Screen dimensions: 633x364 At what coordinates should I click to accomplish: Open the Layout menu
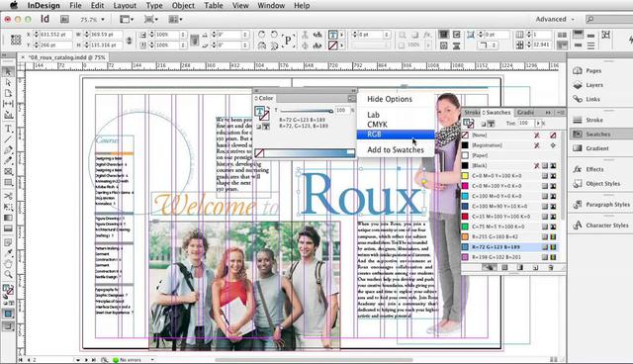125,6
